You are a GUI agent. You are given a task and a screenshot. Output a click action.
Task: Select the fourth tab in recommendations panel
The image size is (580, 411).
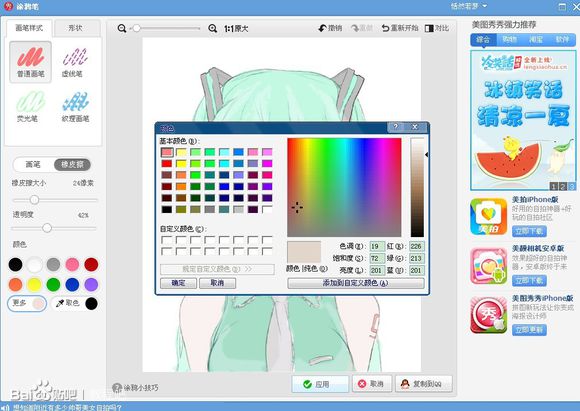pyautogui.click(x=562, y=39)
